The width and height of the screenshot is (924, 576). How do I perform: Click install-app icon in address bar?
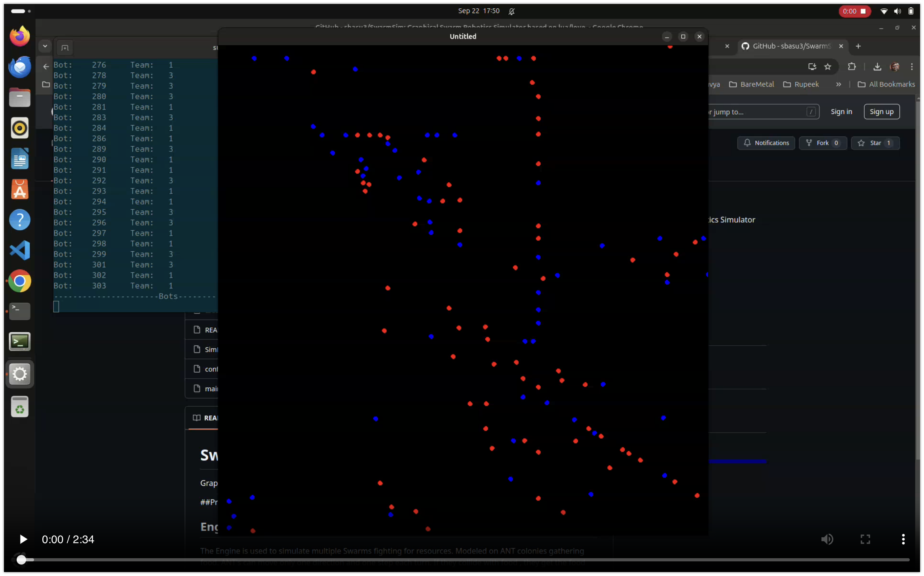click(x=812, y=66)
